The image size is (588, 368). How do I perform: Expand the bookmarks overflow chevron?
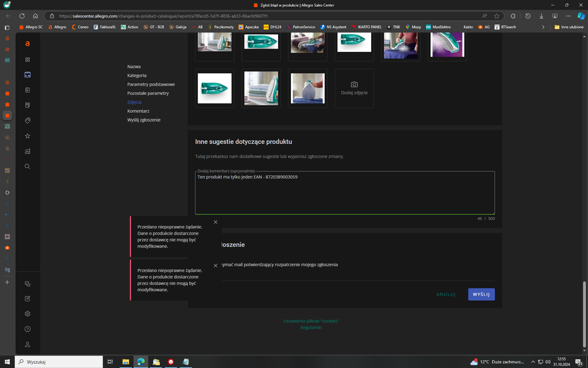click(x=543, y=27)
